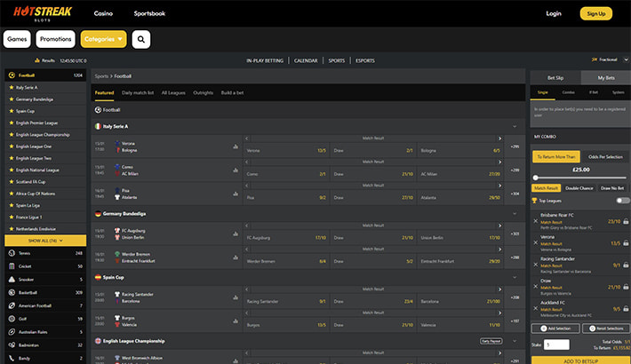Toggle the Top Leagues switch
The image size is (631, 364).
(623, 201)
